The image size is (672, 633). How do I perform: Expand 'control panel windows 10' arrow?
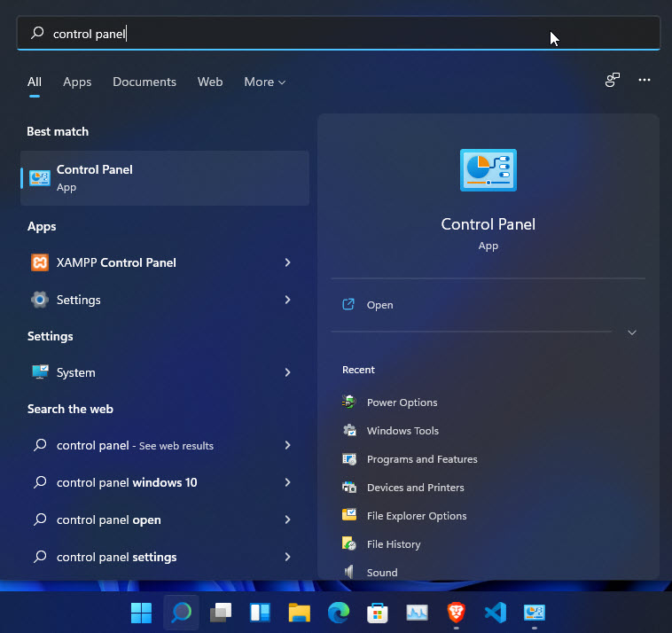(x=287, y=482)
